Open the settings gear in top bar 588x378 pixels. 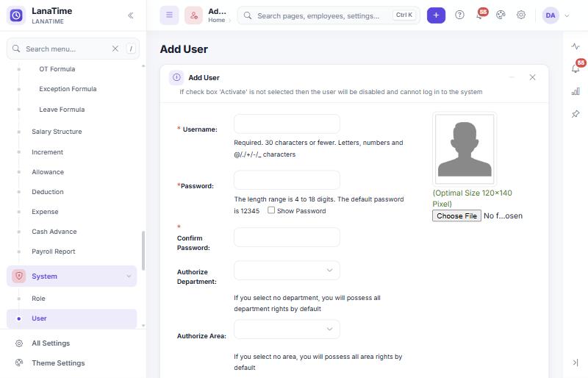(521, 15)
